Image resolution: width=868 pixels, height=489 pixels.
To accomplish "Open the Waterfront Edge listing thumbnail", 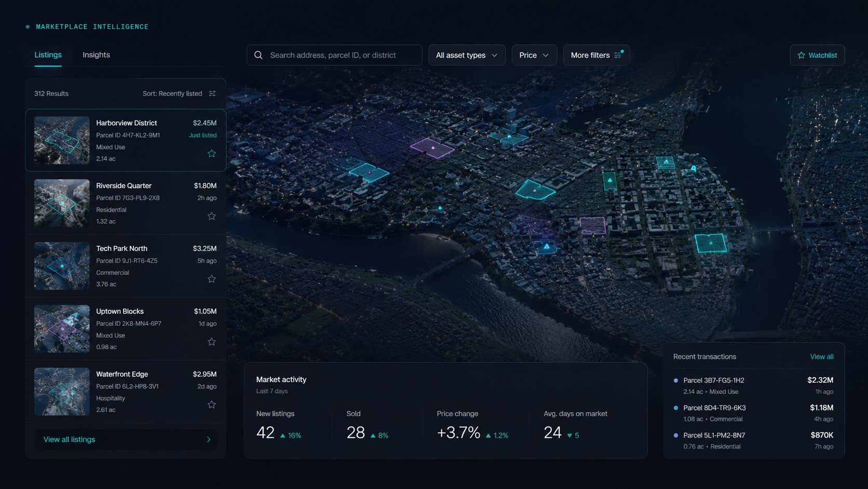I will [x=62, y=391].
